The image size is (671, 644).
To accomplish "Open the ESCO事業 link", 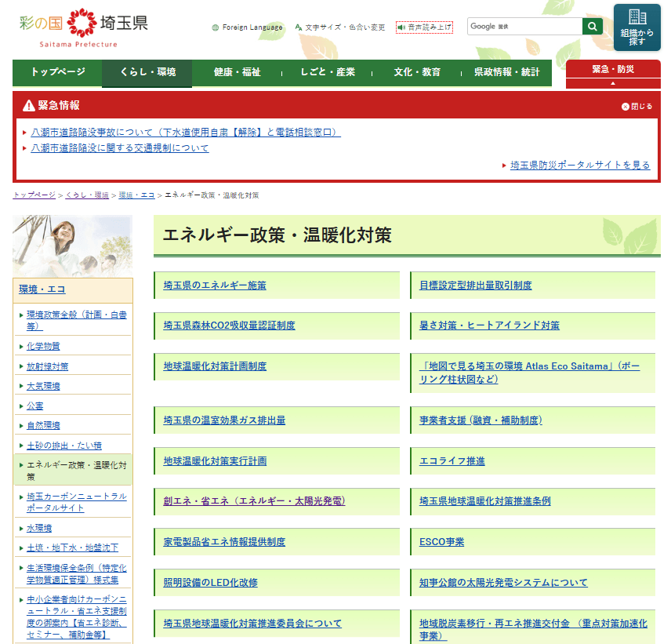I will 441,542.
